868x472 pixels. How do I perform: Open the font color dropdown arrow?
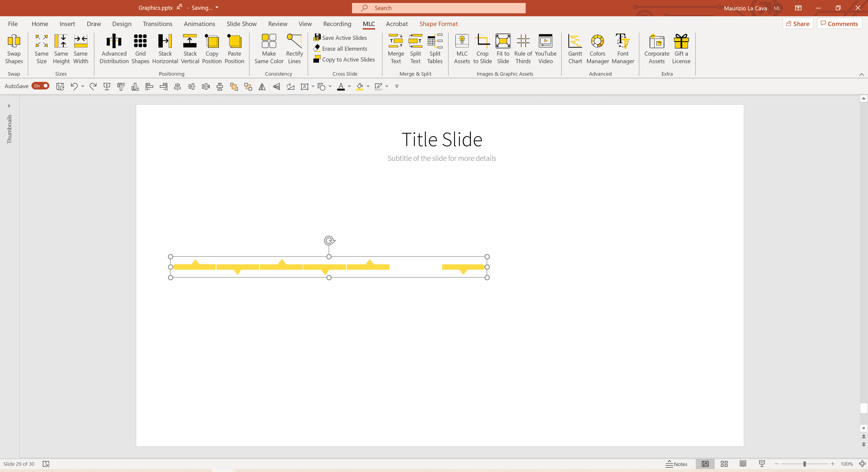pyautogui.click(x=349, y=86)
